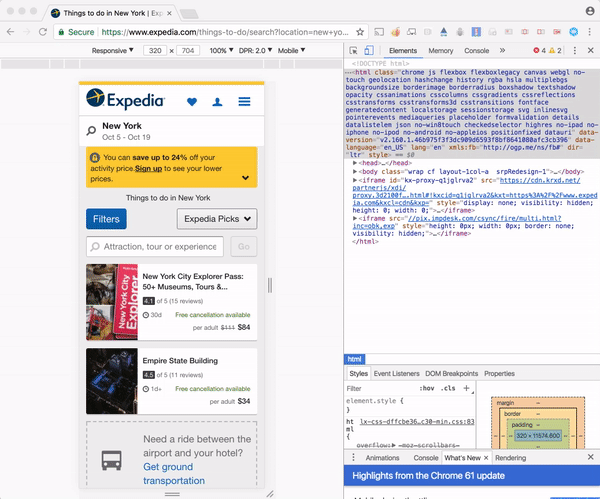600x499 pixels.
Task: Open the Empire State Building thumbnail
Action: pyautogui.click(x=111, y=380)
